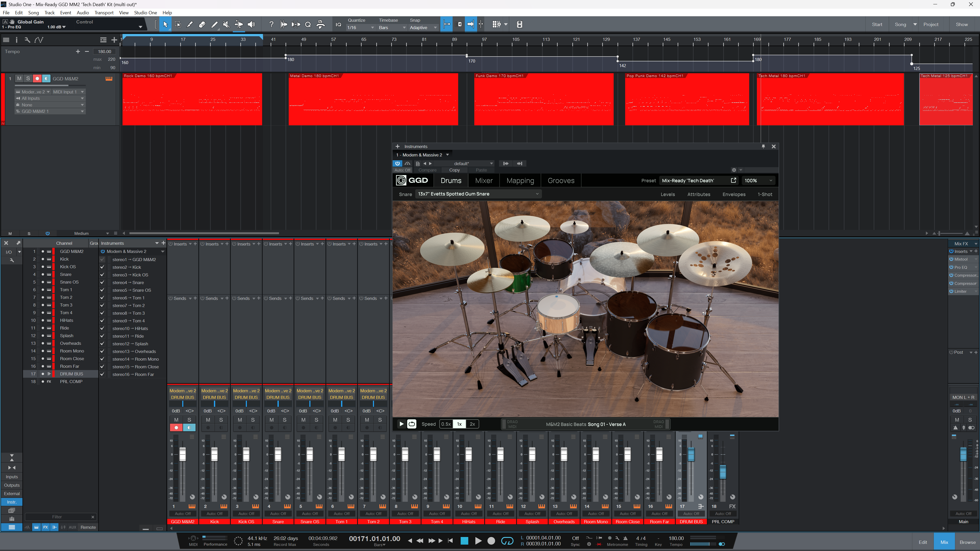Screen dimensions: 980x551
Task: Click the add track plus icon
Action: [114, 40]
